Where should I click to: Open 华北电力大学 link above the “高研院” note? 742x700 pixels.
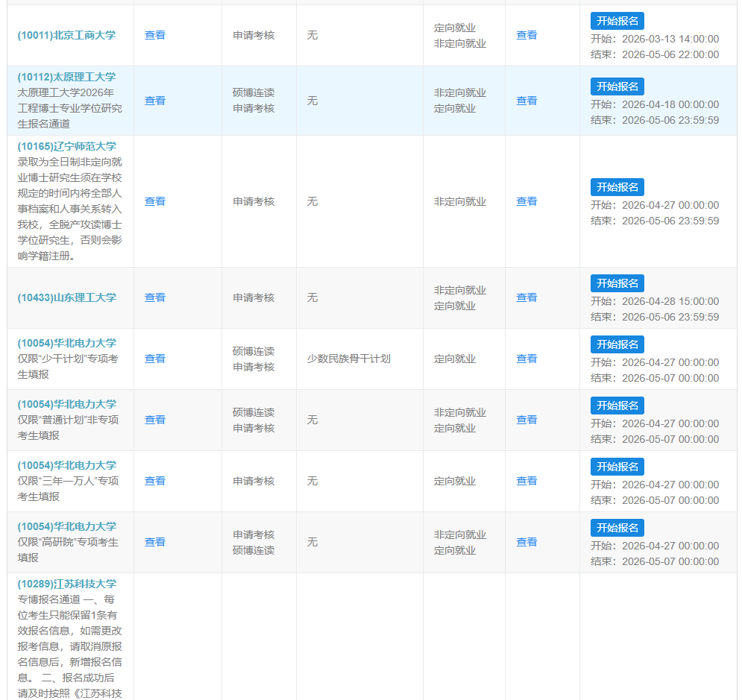click(x=66, y=526)
